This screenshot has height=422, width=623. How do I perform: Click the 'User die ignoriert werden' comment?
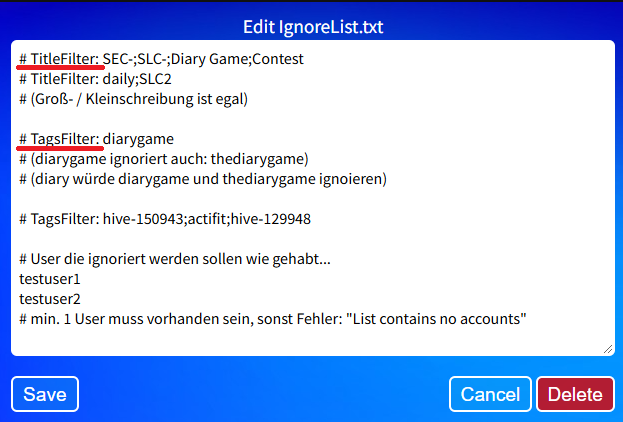click(x=175, y=259)
